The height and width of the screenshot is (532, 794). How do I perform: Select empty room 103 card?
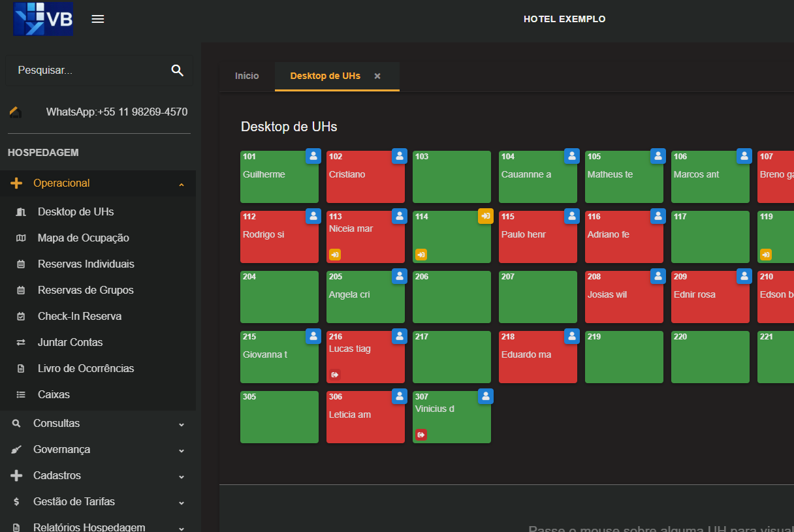452,177
